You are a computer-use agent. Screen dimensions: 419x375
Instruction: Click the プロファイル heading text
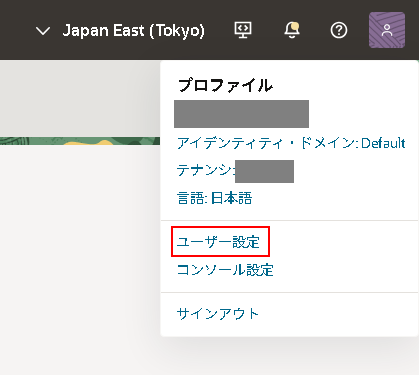pos(226,85)
